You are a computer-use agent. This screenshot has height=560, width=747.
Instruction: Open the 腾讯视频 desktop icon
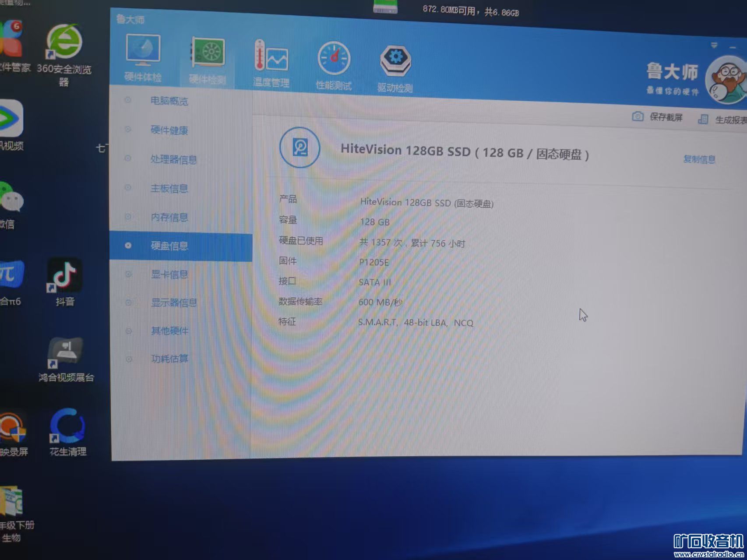[x=11, y=125]
